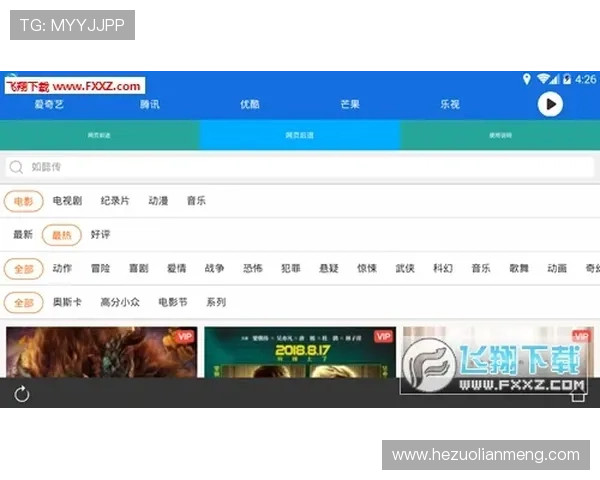Open the movie poster dated 2018.8.17
600x480 pixels.
300,352
